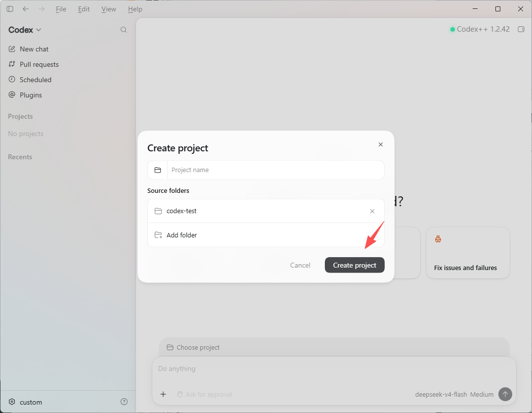Click the Create project button
Viewport: 532px width, 413px height.
point(355,265)
